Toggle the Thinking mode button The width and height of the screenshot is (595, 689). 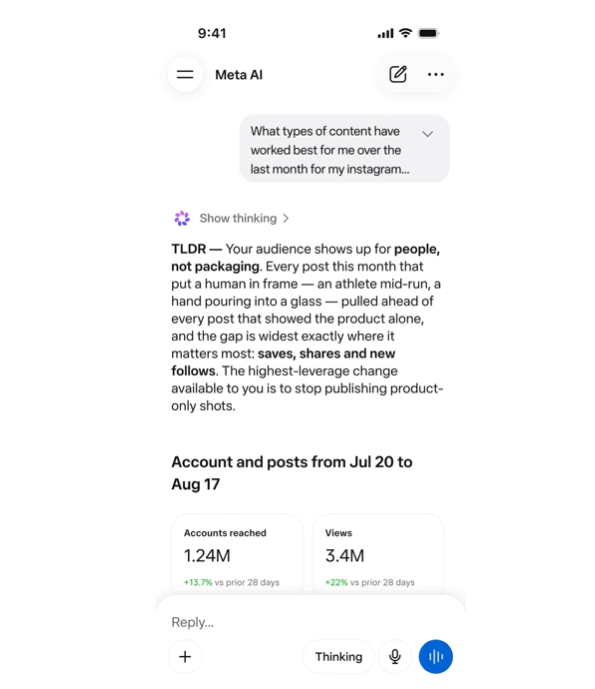[338, 656]
